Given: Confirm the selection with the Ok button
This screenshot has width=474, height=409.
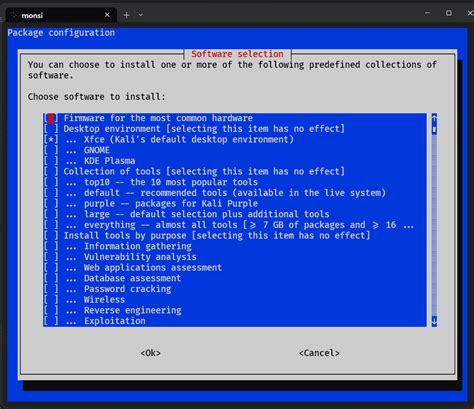Looking at the screenshot, I should [150, 353].
